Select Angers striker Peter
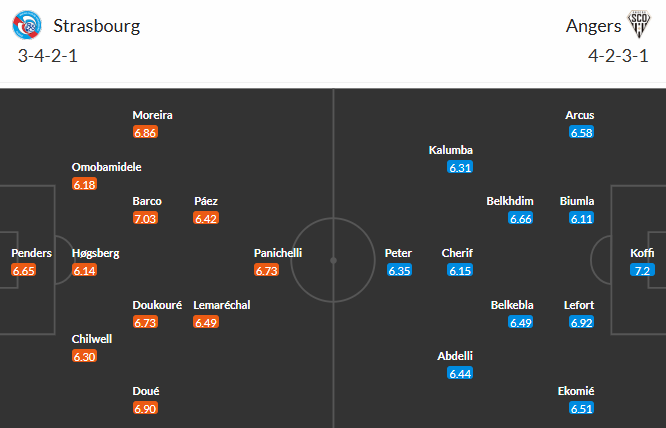666x428 pixels. click(x=398, y=253)
